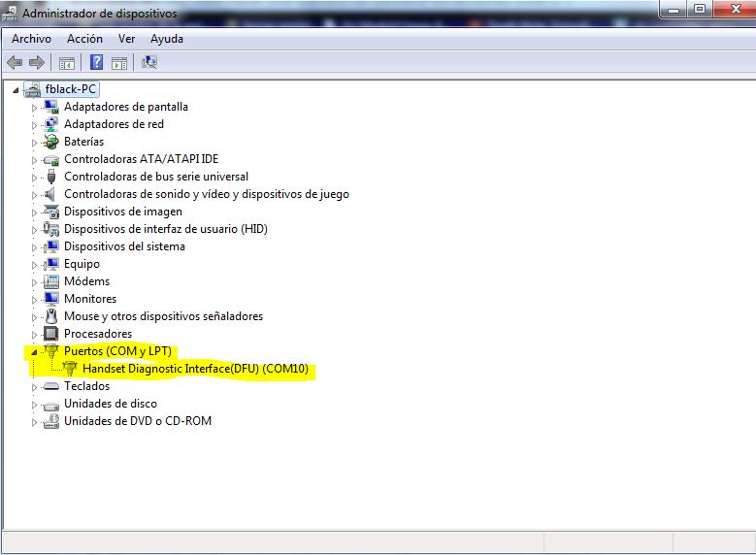
Task: Open the Ver menu
Action: point(126,39)
